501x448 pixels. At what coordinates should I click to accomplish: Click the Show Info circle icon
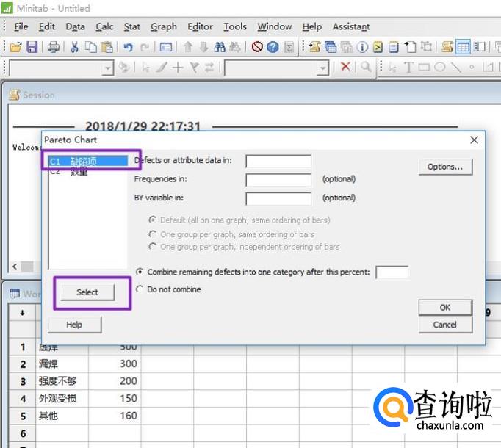click(x=362, y=47)
